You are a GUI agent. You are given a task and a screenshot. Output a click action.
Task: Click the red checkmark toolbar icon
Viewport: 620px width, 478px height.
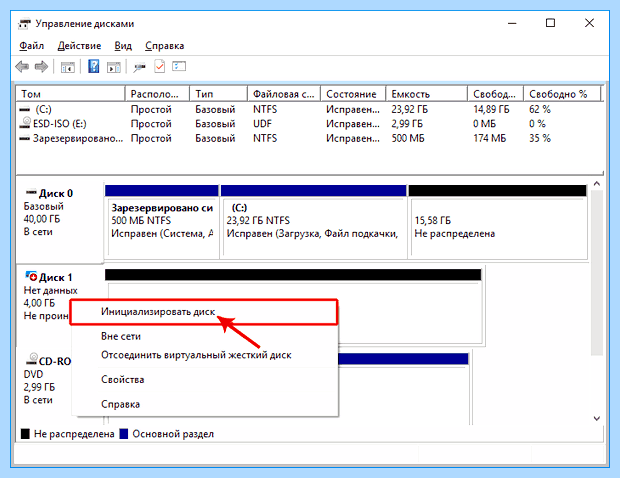[159, 66]
